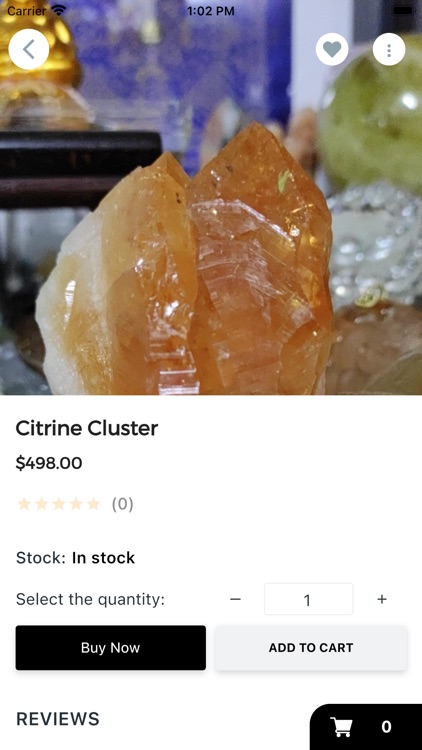Open the shopping cart icon
Viewport: 422px width, 750px height.
(x=342, y=727)
